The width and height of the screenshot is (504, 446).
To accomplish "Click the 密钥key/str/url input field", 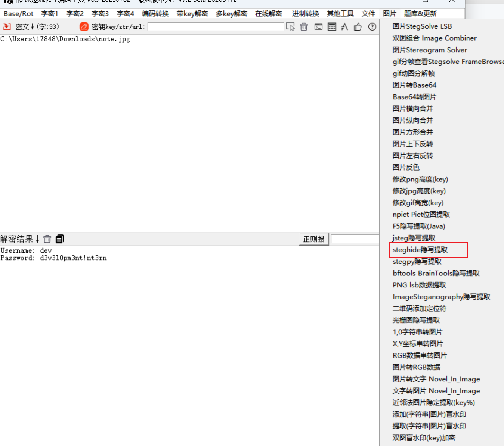I will click(216, 27).
